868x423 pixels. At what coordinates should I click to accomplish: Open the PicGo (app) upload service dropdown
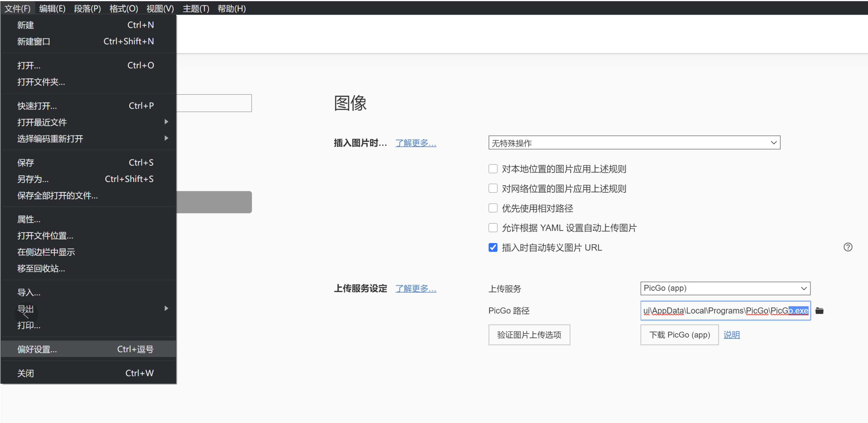tap(725, 288)
